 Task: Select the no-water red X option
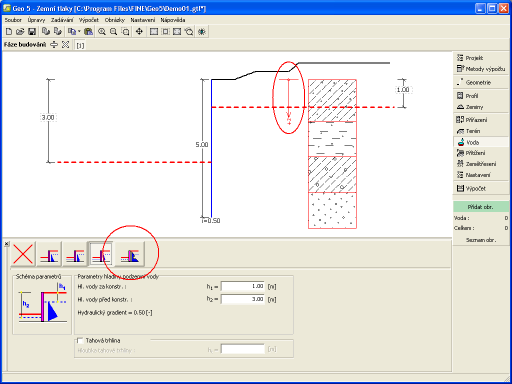click(x=23, y=254)
